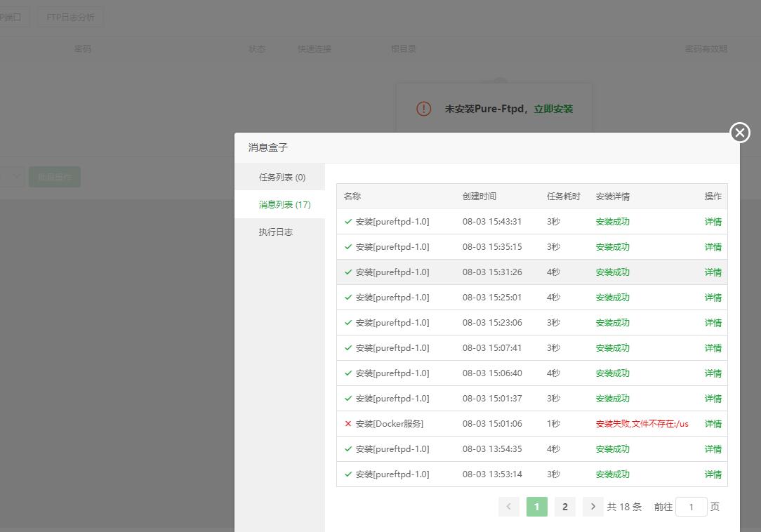
Task: Select page 1 in the pagination
Action: pyautogui.click(x=537, y=507)
